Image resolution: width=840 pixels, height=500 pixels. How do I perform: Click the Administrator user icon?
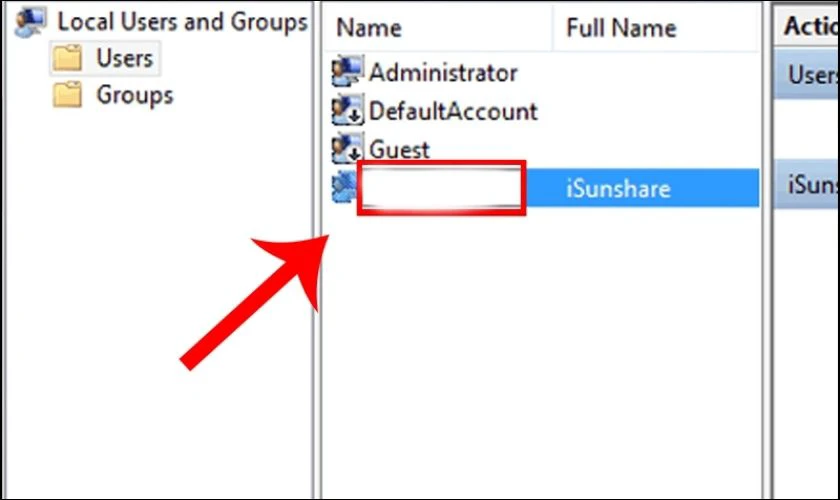pos(347,71)
